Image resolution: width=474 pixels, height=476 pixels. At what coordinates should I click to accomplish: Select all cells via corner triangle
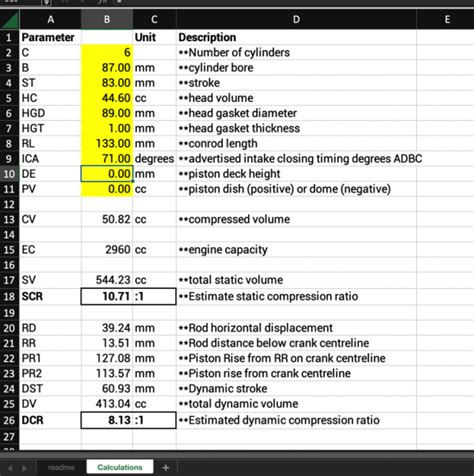click(10, 20)
